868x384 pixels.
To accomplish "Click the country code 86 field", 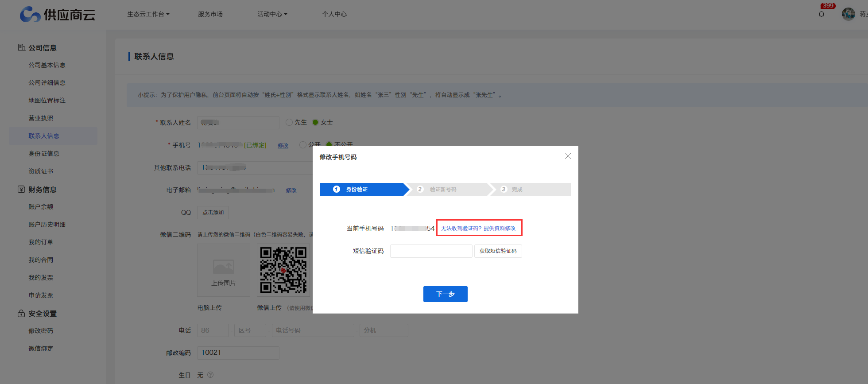I will pos(213,330).
